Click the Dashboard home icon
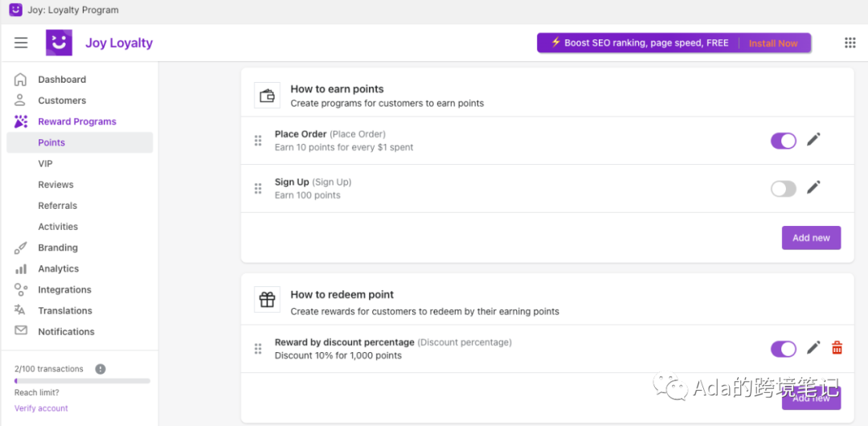 20,80
